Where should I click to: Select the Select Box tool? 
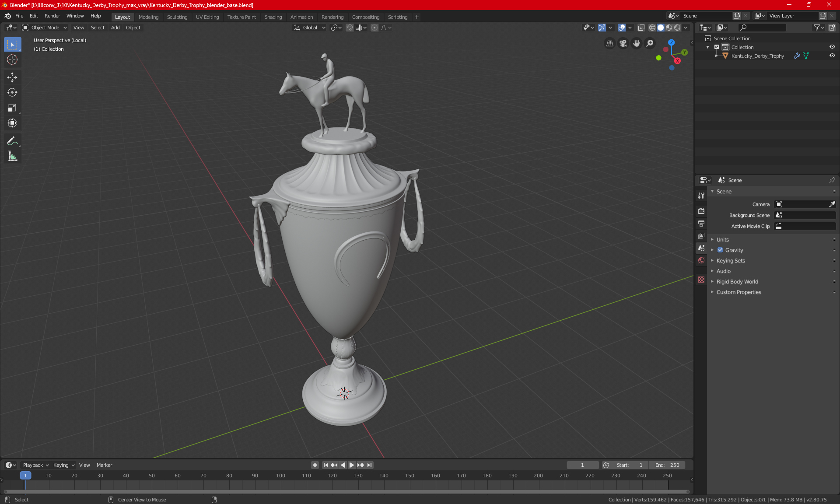12,44
